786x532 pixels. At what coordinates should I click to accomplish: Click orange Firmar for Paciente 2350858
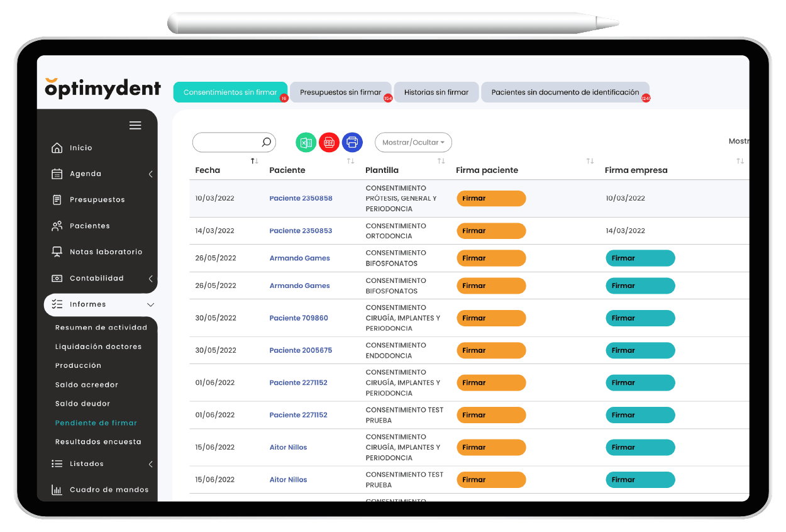[x=491, y=198]
